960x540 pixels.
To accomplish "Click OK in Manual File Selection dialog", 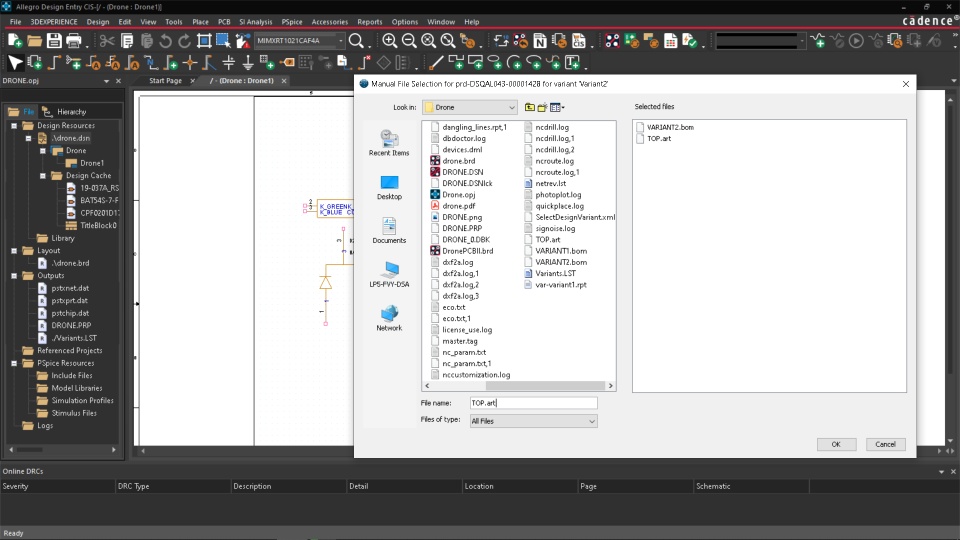I will point(836,444).
